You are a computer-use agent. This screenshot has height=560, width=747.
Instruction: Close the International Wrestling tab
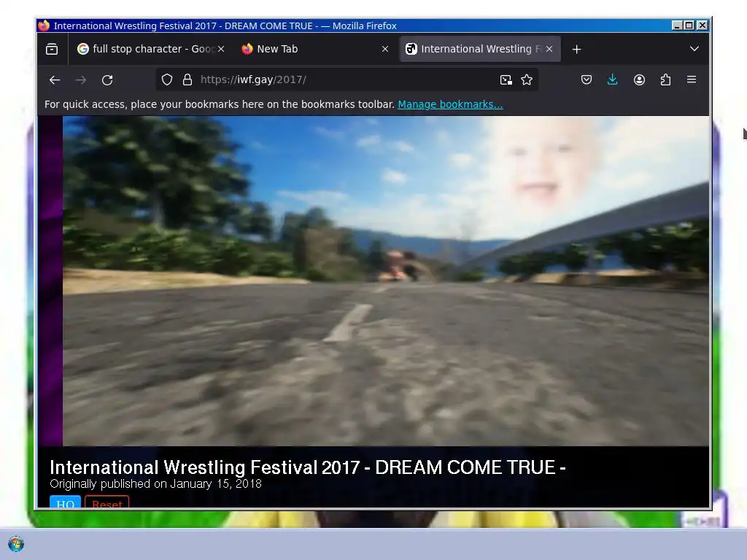[549, 49]
